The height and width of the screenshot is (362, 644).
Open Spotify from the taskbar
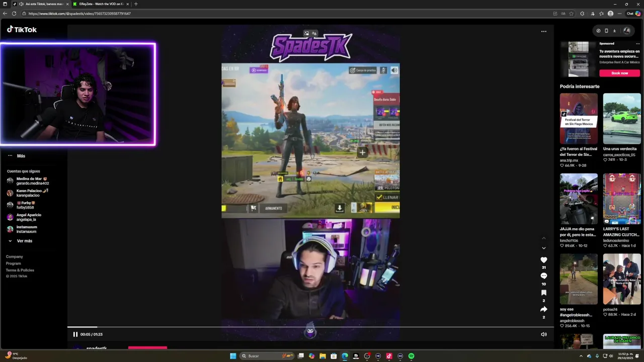click(x=411, y=356)
